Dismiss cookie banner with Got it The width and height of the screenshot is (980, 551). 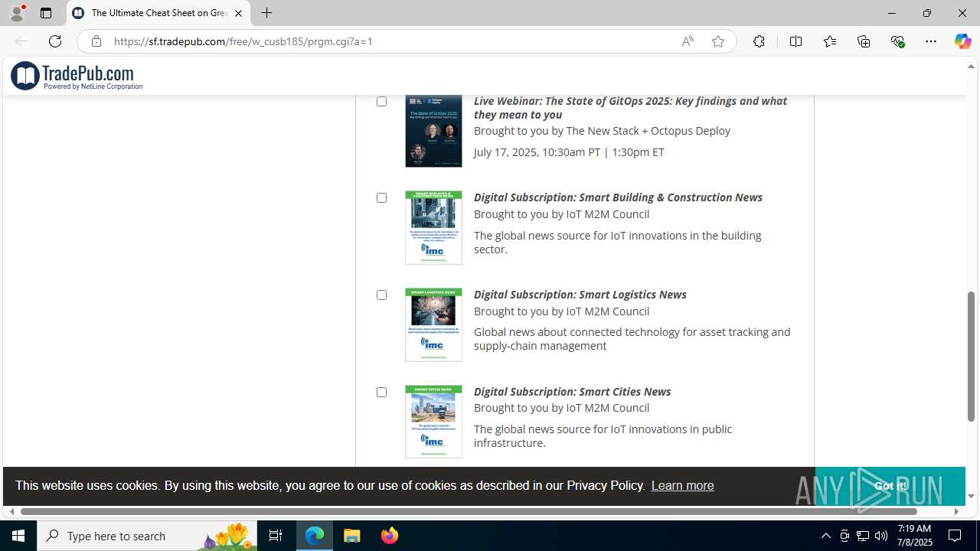(x=890, y=486)
